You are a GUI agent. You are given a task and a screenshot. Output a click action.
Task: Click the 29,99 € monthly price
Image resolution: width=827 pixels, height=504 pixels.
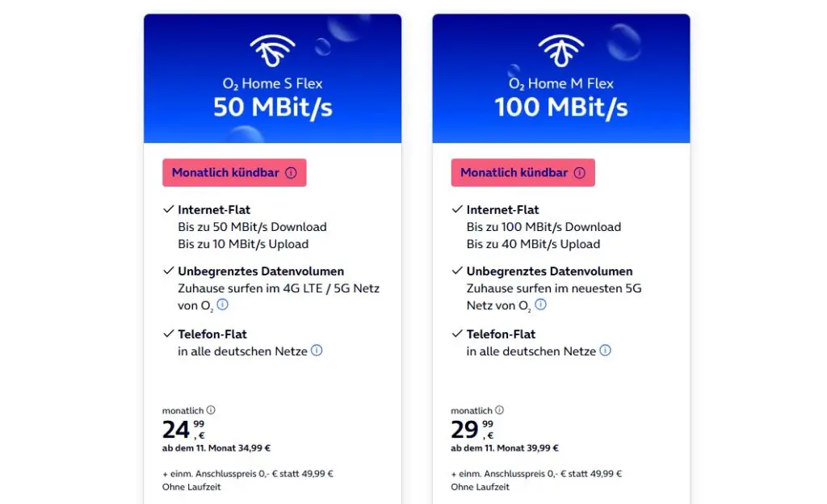(x=472, y=428)
